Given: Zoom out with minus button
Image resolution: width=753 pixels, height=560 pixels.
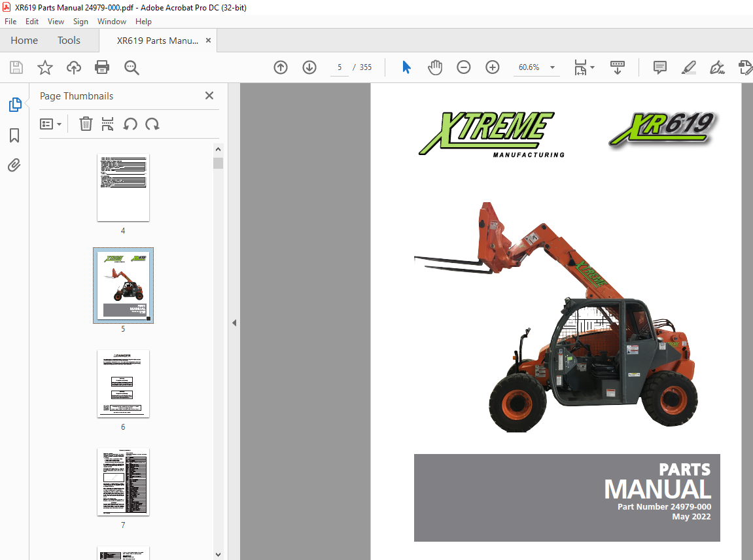Looking at the screenshot, I should (x=463, y=67).
